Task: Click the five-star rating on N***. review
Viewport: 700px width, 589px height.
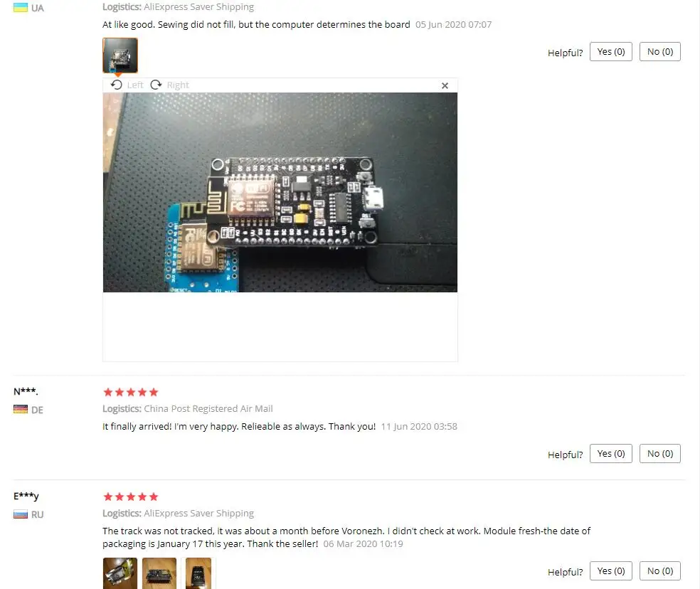Action: (131, 392)
